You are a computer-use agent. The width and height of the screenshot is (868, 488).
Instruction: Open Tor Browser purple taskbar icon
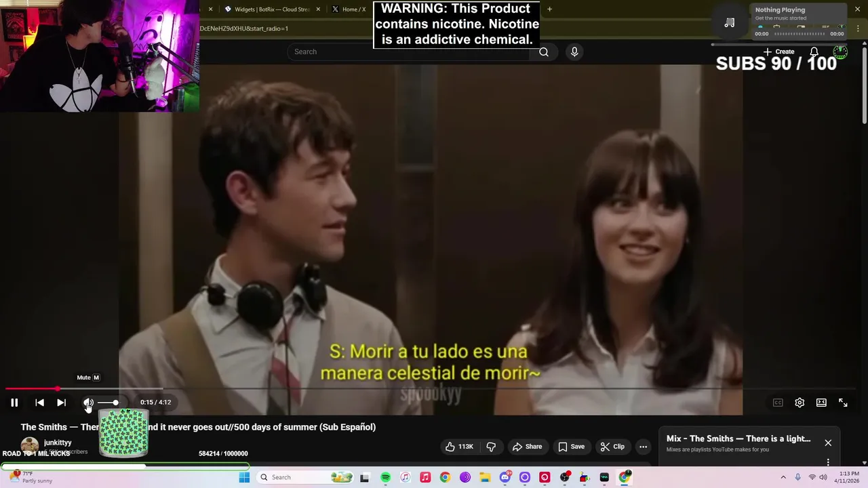pyautogui.click(x=465, y=478)
